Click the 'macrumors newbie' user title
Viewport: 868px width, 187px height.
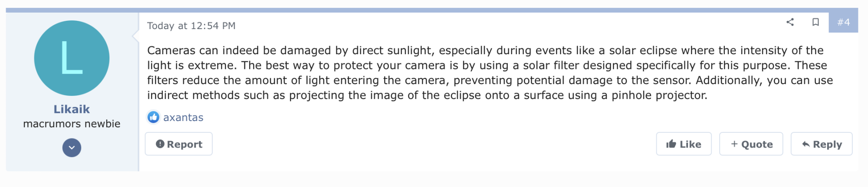72,124
